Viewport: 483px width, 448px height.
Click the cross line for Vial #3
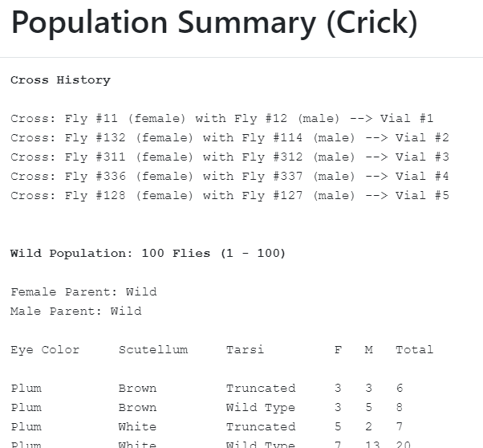tap(229, 157)
